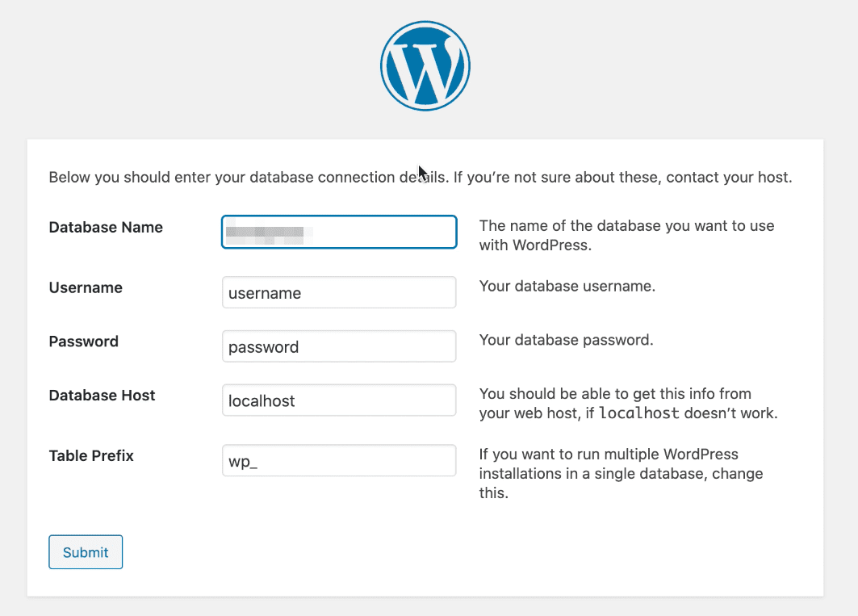Select the Database Name input field
Viewport: 858px width, 616px height.
pos(338,232)
